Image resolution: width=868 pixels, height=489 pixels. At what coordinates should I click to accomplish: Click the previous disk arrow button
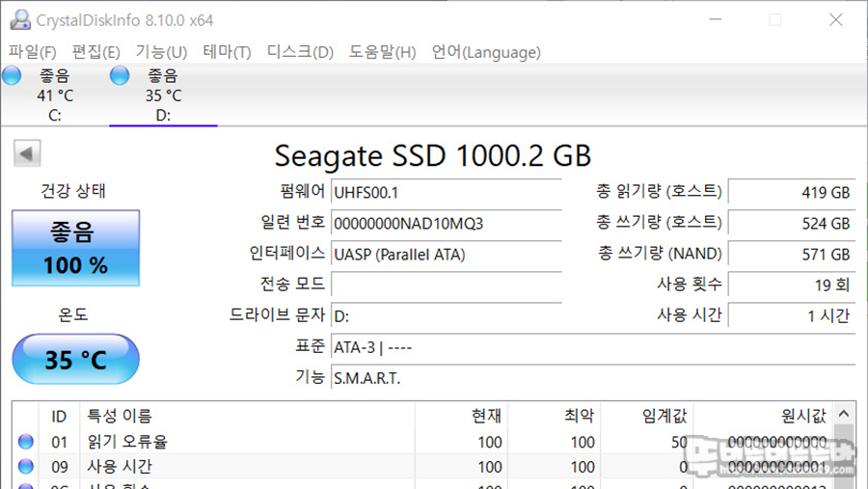pos(27,152)
